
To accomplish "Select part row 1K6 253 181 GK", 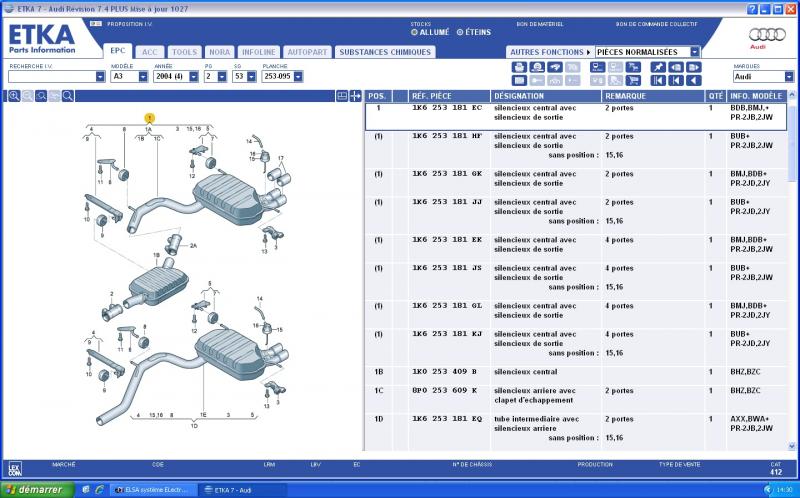I will tap(576, 183).
